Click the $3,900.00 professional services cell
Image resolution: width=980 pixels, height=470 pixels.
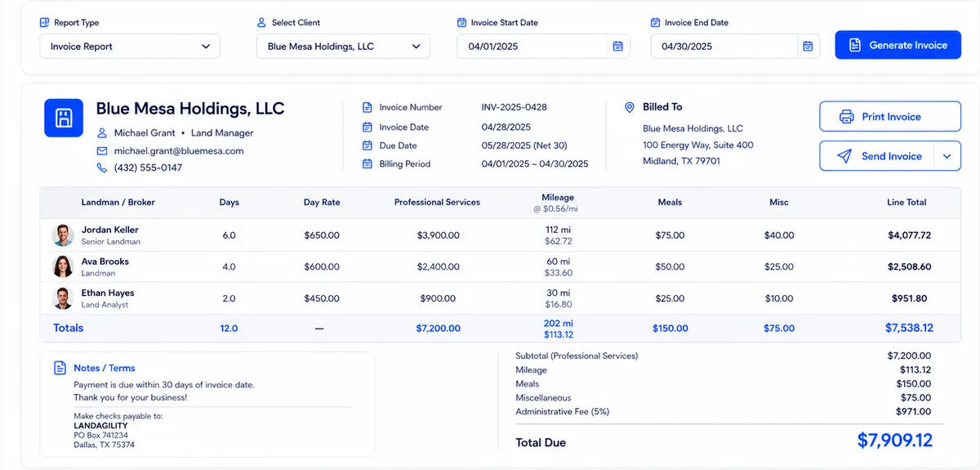438,235
